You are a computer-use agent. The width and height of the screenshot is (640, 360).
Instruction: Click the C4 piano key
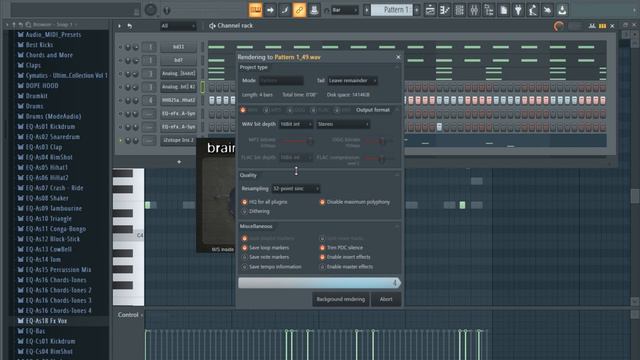[x=129, y=236]
